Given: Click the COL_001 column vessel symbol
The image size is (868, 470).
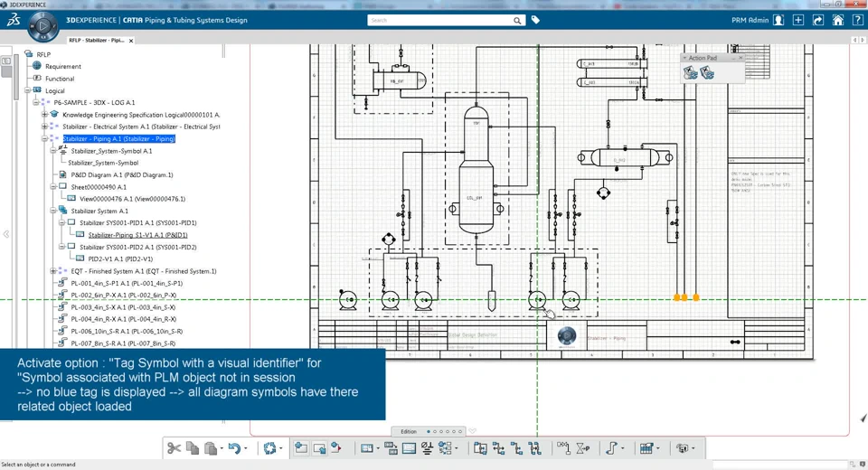Looking at the screenshot, I should tap(476, 170).
